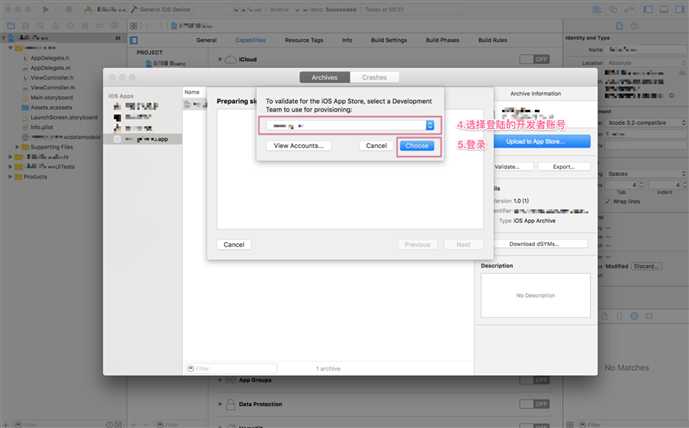Viewport: 689px width, 428px height.
Task: Open the related items grid icon above editor
Action: (134, 26)
